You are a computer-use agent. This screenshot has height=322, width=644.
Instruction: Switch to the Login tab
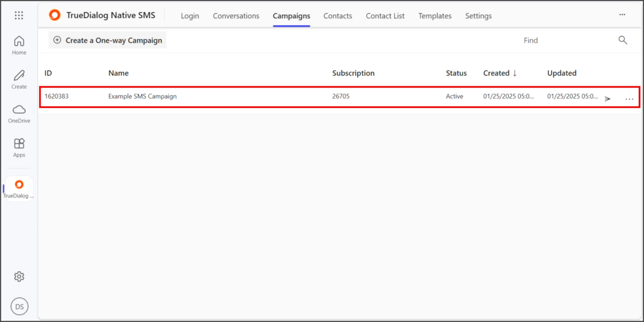click(190, 16)
